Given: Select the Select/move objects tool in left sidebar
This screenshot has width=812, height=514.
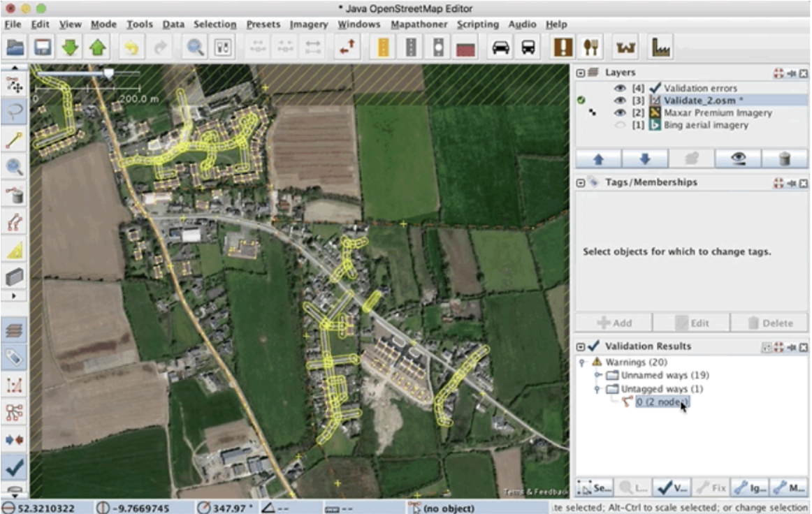Looking at the screenshot, I should click(14, 85).
